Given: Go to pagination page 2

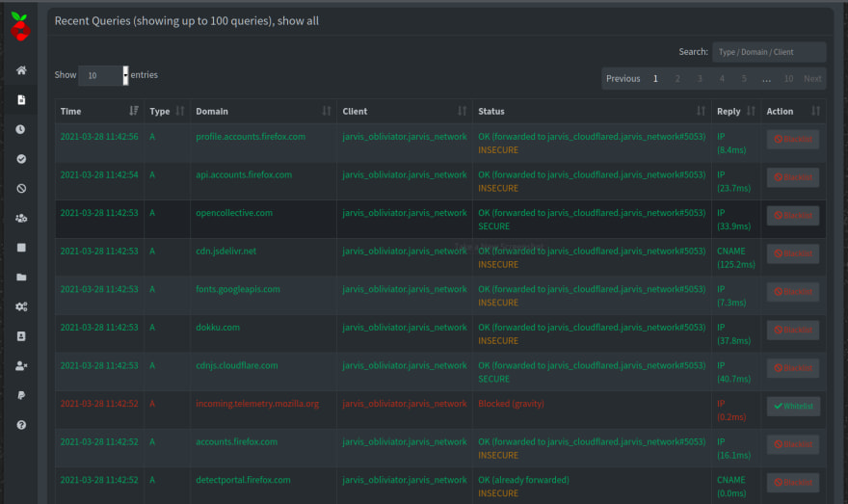Looking at the screenshot, I should (x=677, y=79).
